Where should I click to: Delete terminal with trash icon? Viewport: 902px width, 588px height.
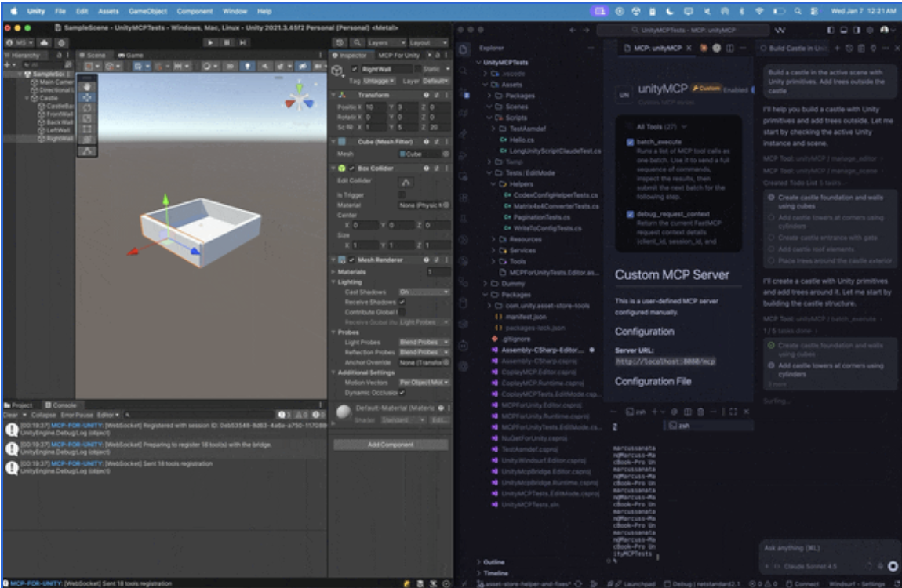[700, 412]
